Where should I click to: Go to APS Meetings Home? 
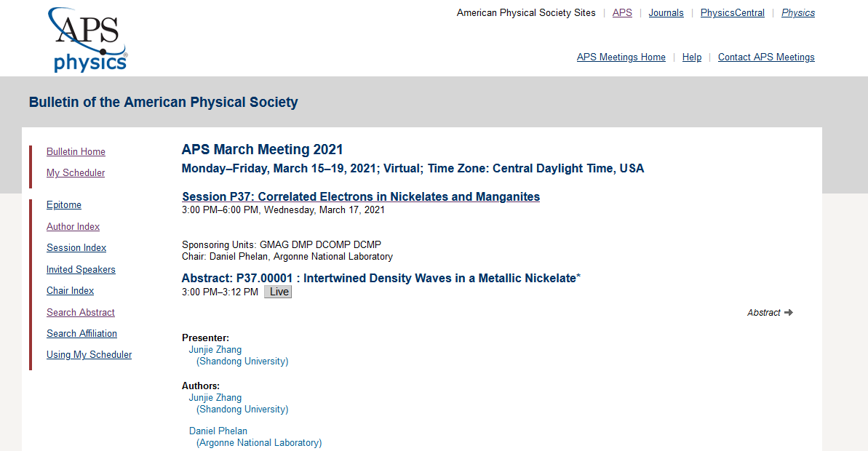621,57
